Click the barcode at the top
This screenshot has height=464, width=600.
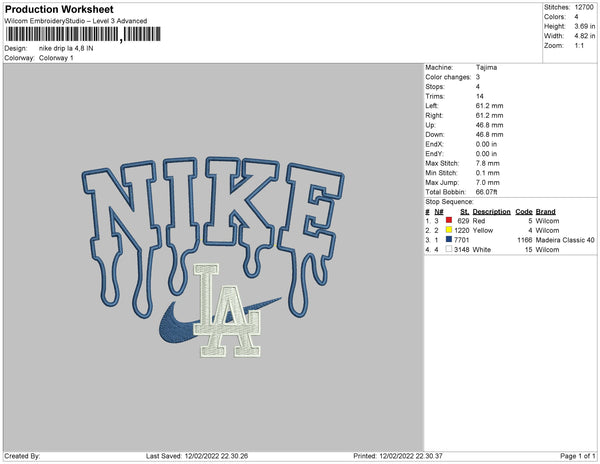coord(83,35)
